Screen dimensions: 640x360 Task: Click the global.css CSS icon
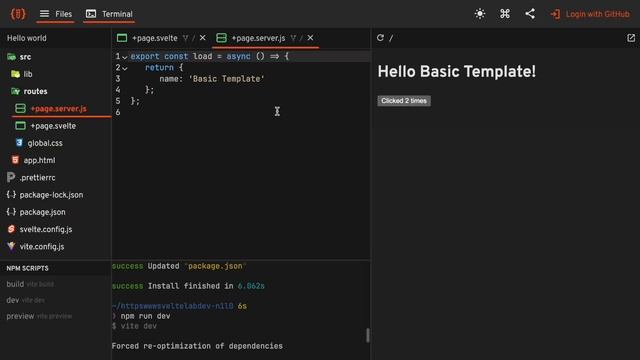click(x=19, y=143)
